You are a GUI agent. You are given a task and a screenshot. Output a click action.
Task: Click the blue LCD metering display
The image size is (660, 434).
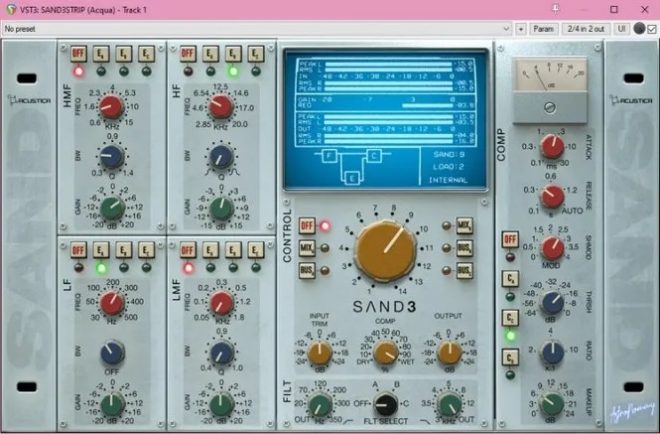385,120
